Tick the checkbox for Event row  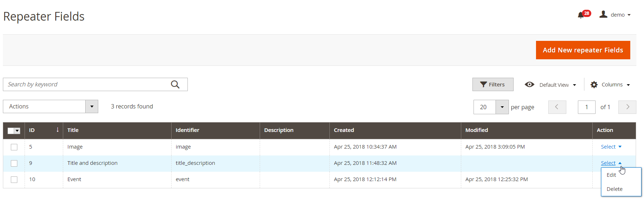point(14,180)
